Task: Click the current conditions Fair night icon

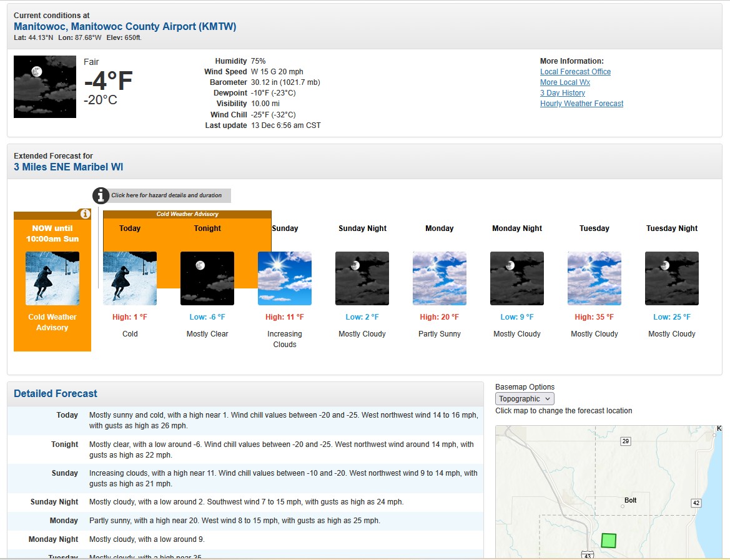Action: point(45,87)
